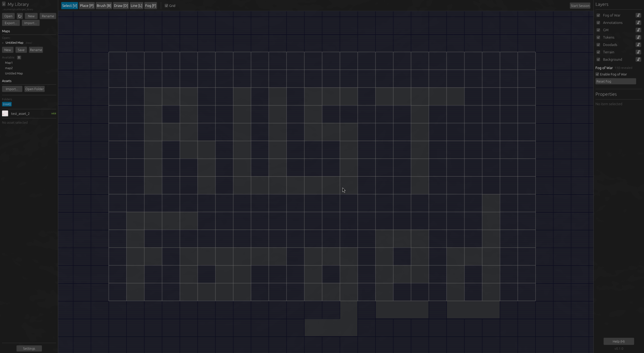Choose the Draw tool
644x353 pixels.
point(121,5)
